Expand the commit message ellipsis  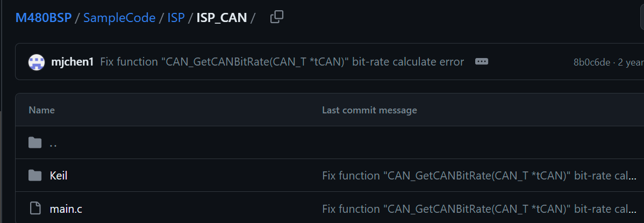(x=482, y=62)
